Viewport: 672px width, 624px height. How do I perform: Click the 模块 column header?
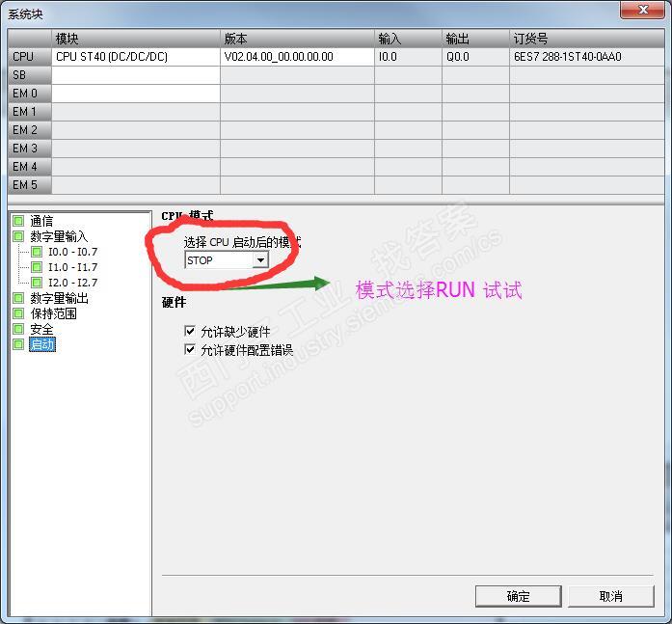coord(136,39)
